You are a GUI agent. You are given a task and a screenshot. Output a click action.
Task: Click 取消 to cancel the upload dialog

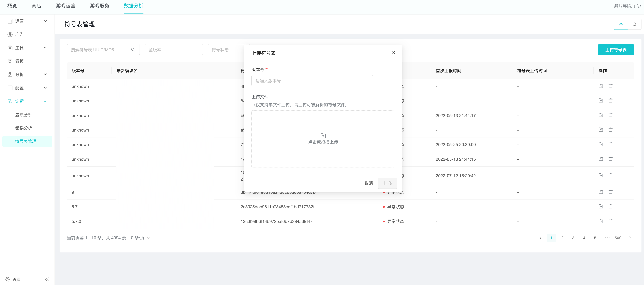pyautogui.click(x=369, y=183)
